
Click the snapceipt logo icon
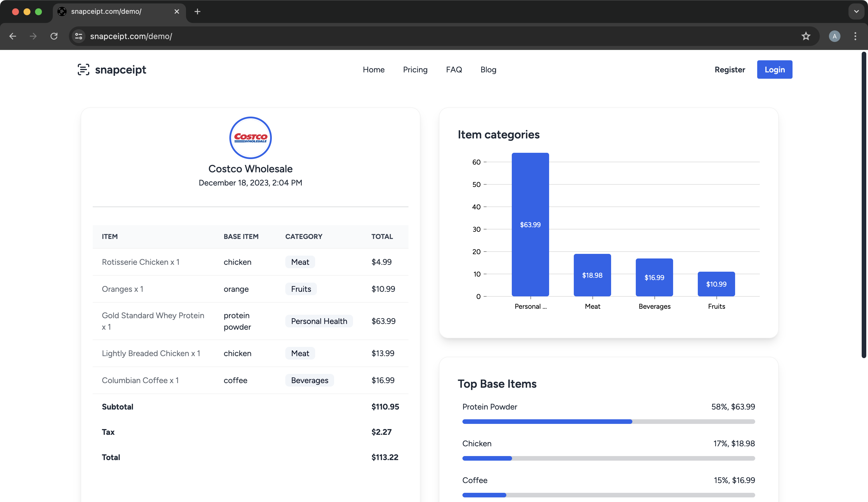(83, 69)
